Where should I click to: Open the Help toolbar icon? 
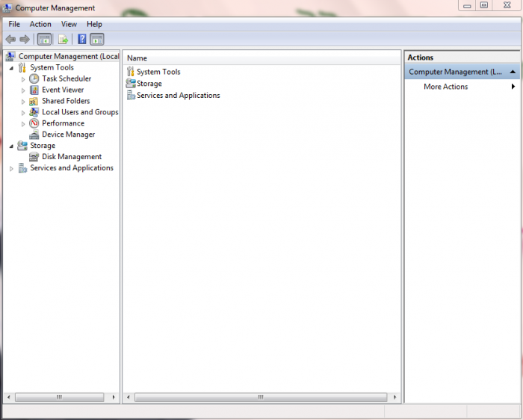81,39
